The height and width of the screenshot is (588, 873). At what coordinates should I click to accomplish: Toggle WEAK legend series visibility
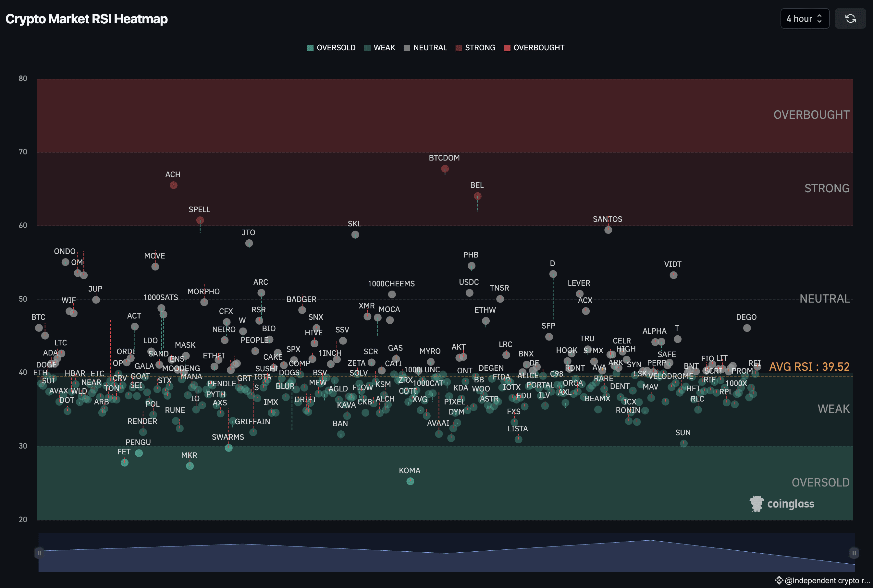click(379, 48)
